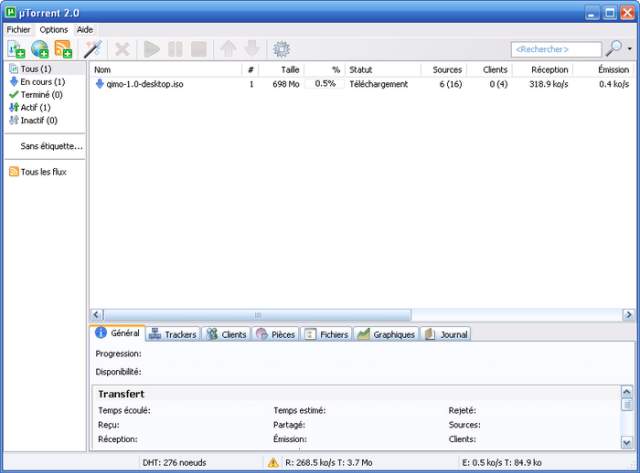Open the search engine dropdown arrow
Viewport: 640px width, 473px height.
(631, 49)
